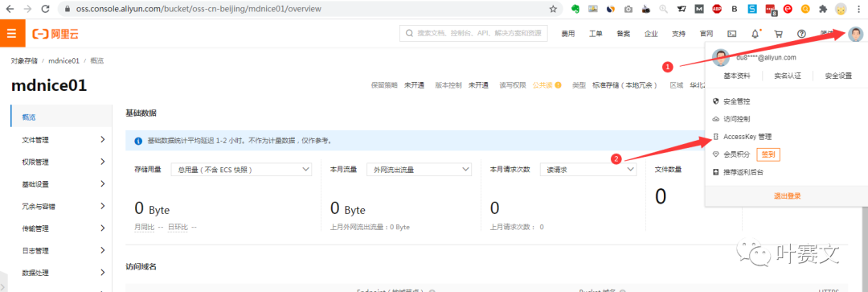Open the Evernote elephant extension
This screenshot has height=292, width=868.
(x=575, y=9)
